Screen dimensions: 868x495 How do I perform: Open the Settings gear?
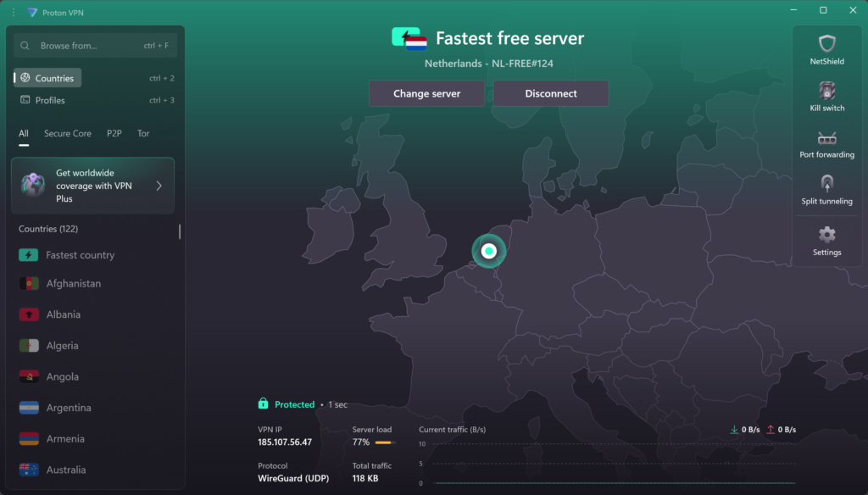826,235
